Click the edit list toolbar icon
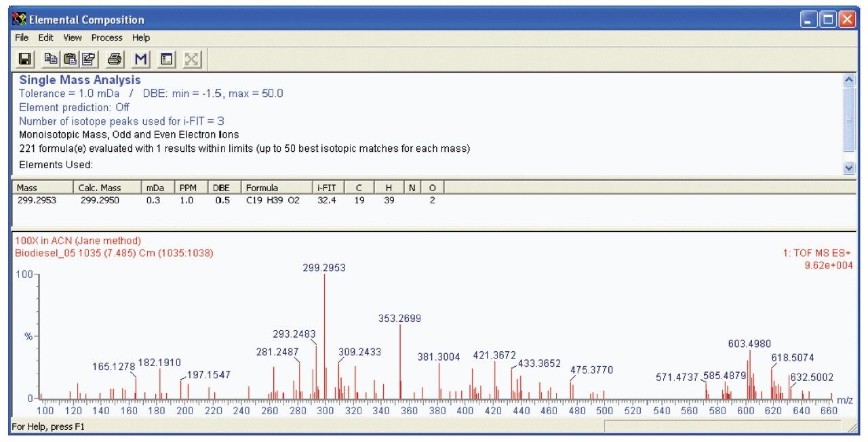The height and width of the screenshot is (442, 868). click(87, 59)
